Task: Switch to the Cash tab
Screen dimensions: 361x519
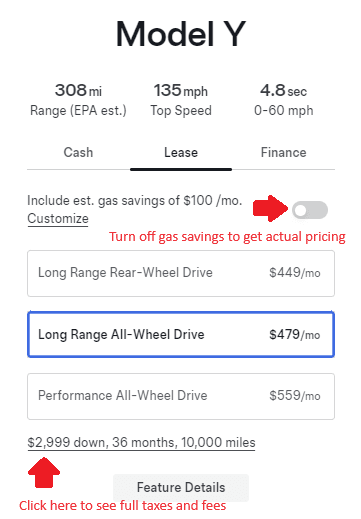Action: [x=78, y=153]
